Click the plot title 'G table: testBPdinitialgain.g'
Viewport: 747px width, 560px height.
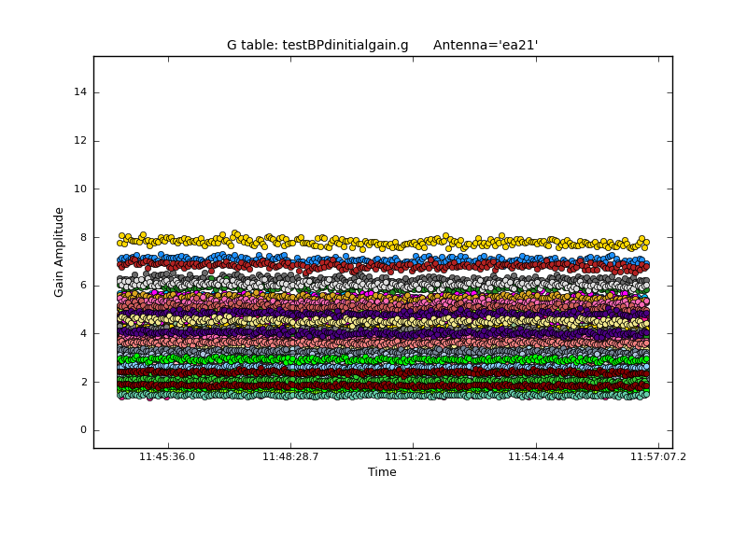(317, 45)
